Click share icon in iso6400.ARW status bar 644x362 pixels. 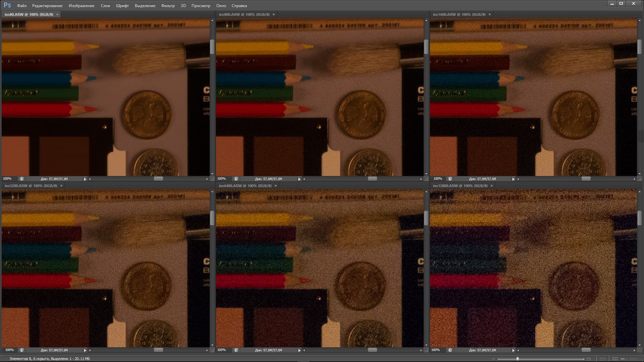(236, 350)
